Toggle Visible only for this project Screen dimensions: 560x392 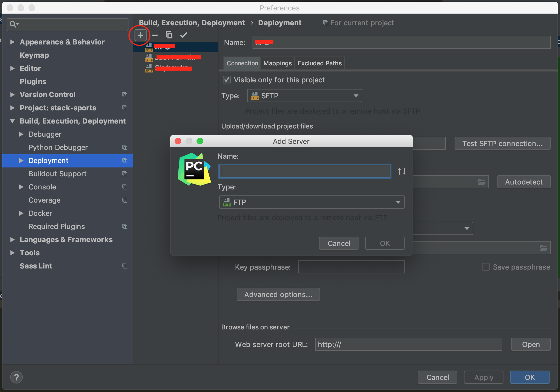(227, 80)
